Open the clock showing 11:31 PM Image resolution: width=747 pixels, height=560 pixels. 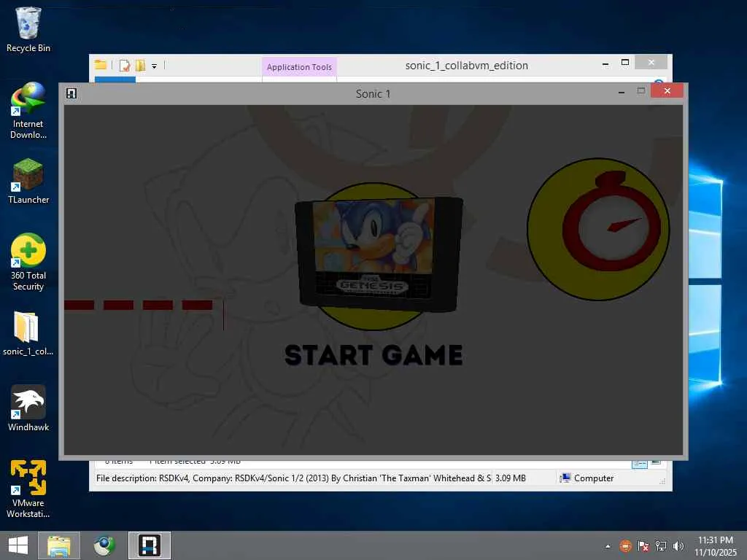pos(715,545)
